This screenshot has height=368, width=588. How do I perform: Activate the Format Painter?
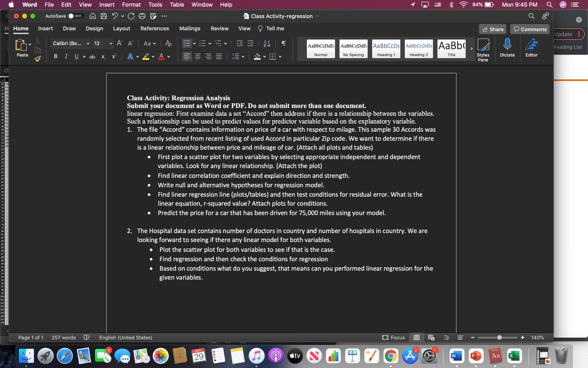pos(37,58)
